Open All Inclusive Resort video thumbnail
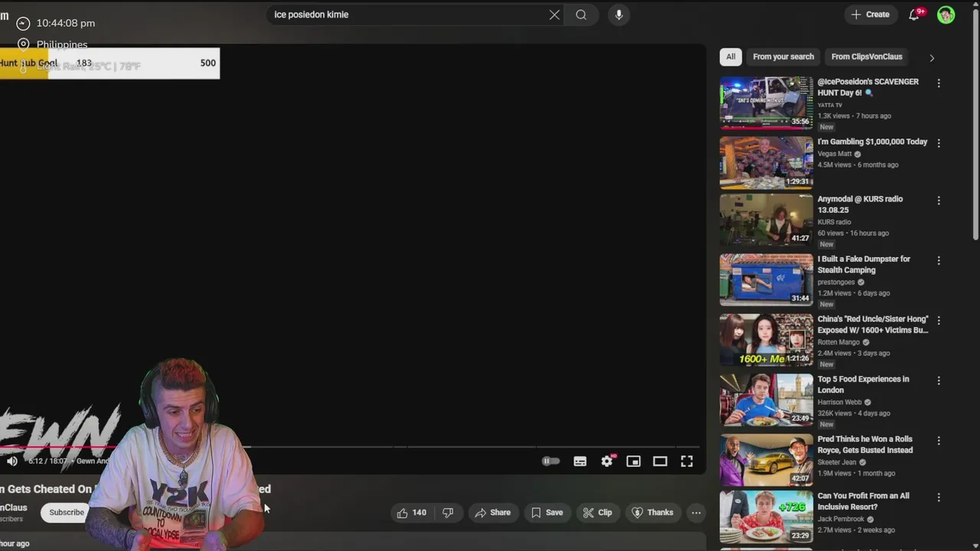This screenshot has height=551, width=980. [766, 516]
